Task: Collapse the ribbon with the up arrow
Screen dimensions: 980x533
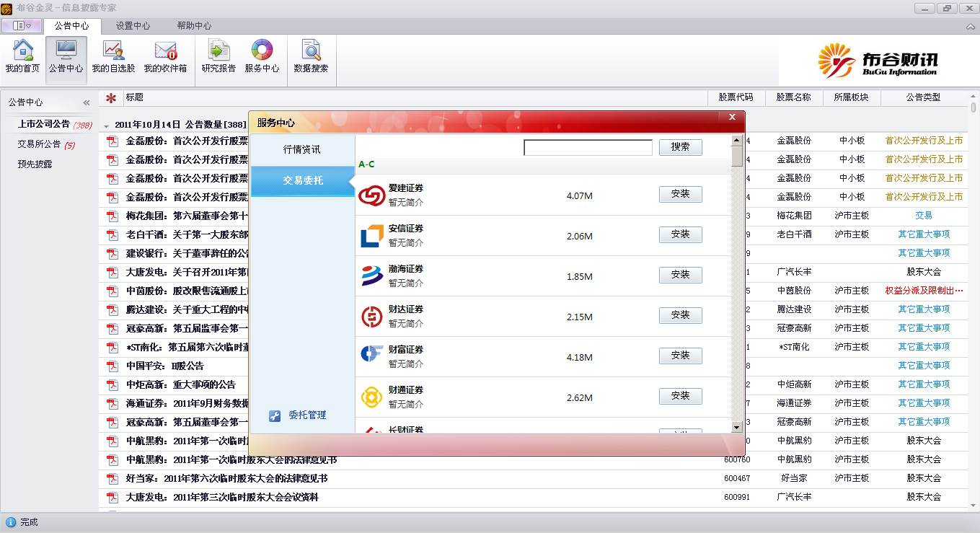Action: coord(971,27)
